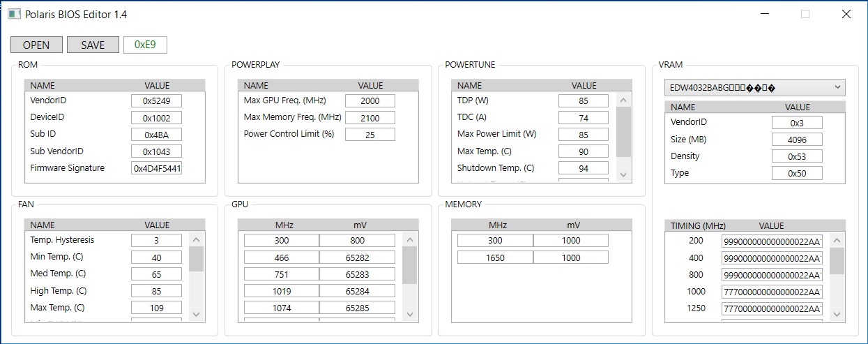Edit the Sub VendorID value 0x1043
This screenshot has width=868, height=344.
coord(156,151)
